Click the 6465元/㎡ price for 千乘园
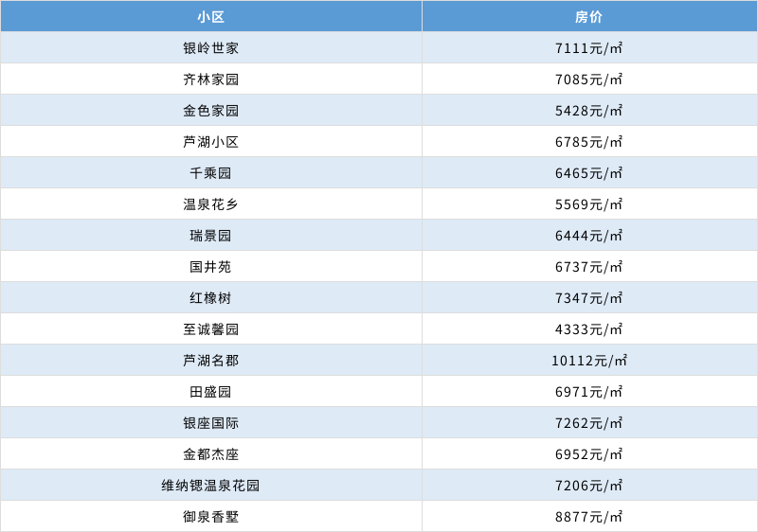 pyautogui.click(x=588, y=172)
